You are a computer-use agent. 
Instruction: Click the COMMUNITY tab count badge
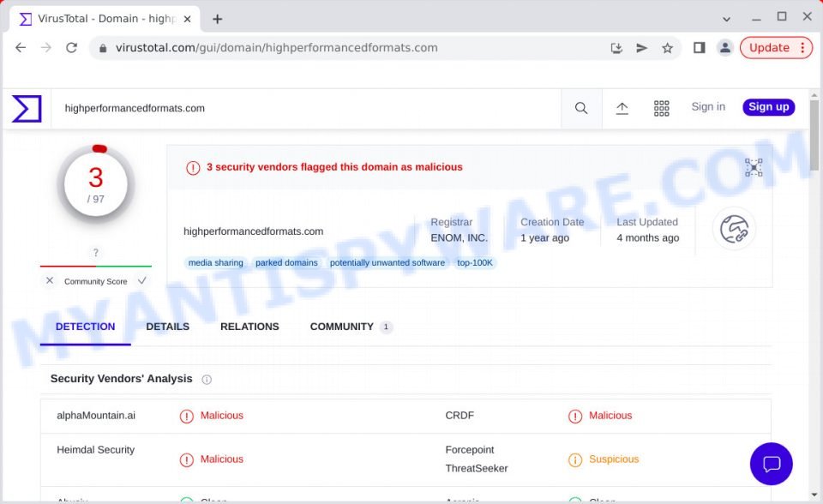click(386, 327)
